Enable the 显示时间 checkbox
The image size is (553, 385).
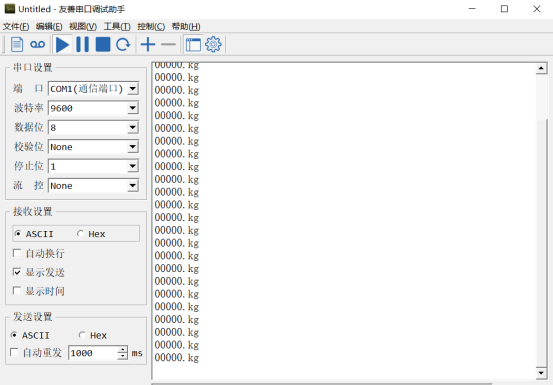[17, 291]
